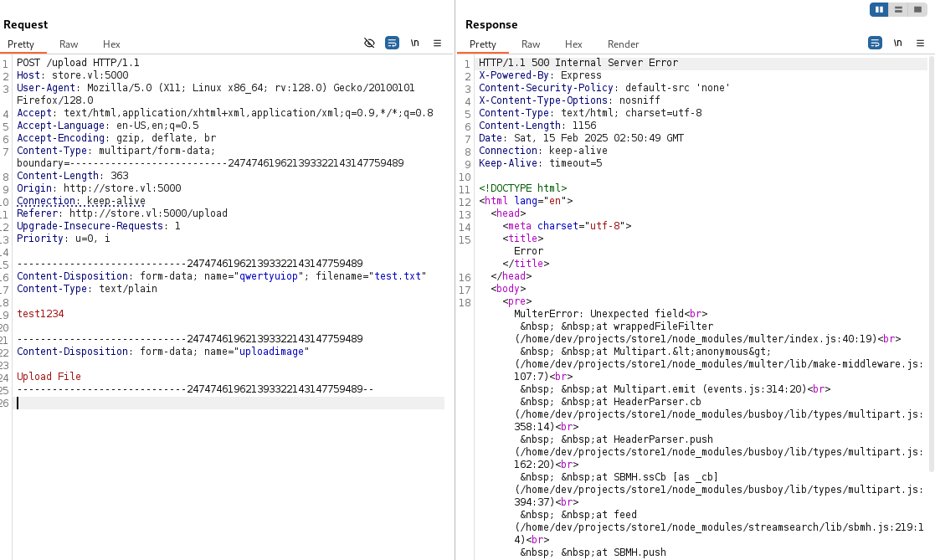The width and height of the screenshot is (935, 560).
Task: Click the "POST /upload HTTP/1.1" request line
Action: point(78,63)
